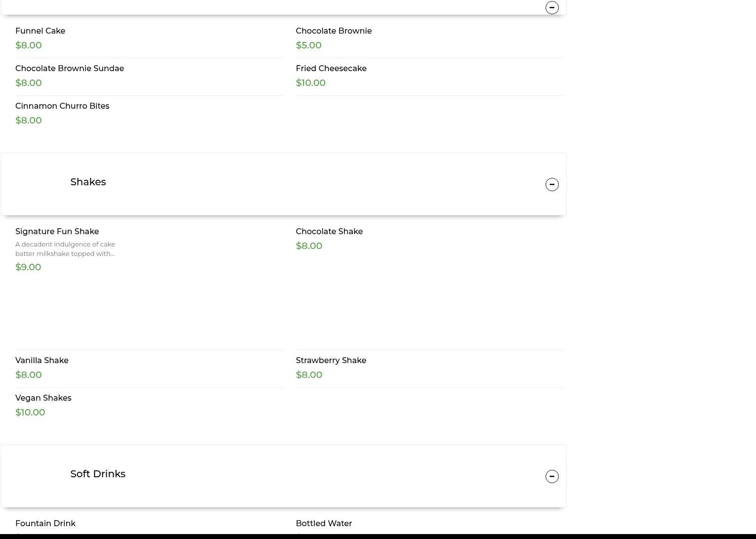Image resolution: width=756 pixels, height=539 pixels.
Task: Collapse the desserts section at top
Action: click(552, 7)
